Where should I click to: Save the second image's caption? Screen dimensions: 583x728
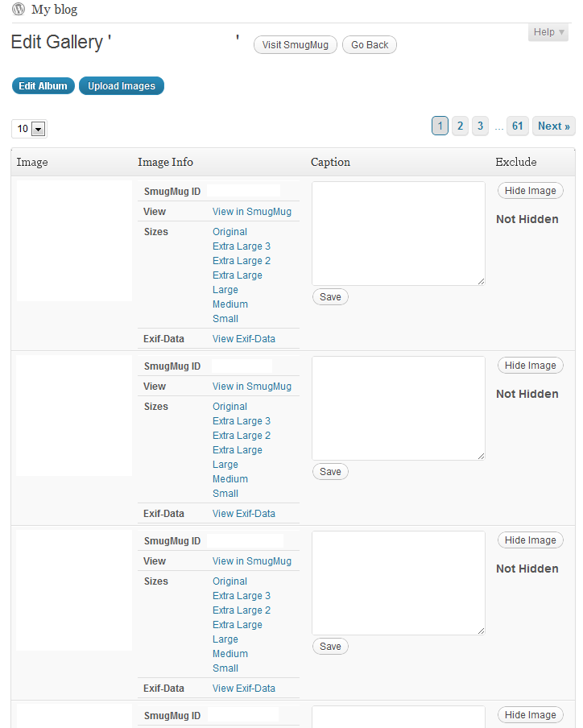[x=330, y=472]
